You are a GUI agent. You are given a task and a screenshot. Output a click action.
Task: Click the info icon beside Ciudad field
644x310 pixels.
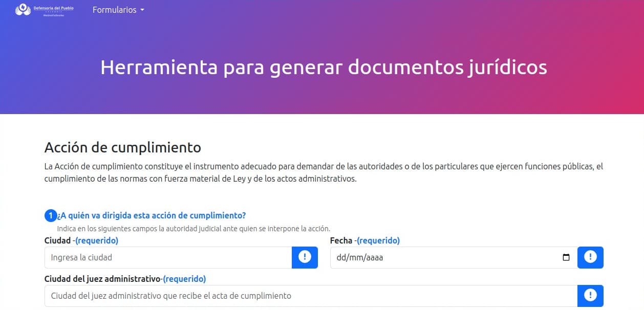(x=305, y=257)
